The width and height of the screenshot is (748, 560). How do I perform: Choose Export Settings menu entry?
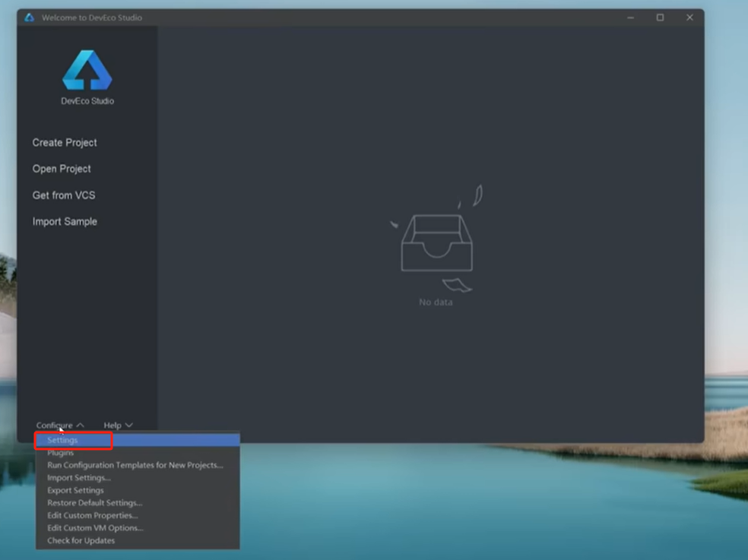click(138, 490)
